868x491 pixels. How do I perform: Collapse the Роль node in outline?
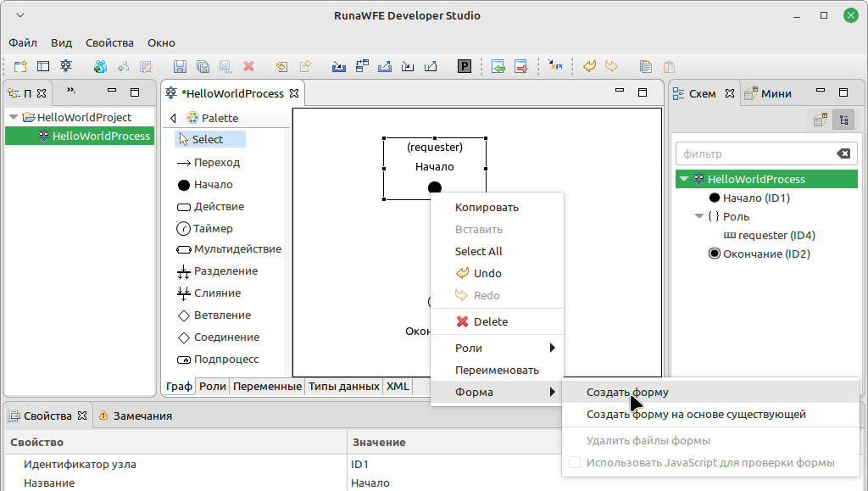(x=699, y=216)
